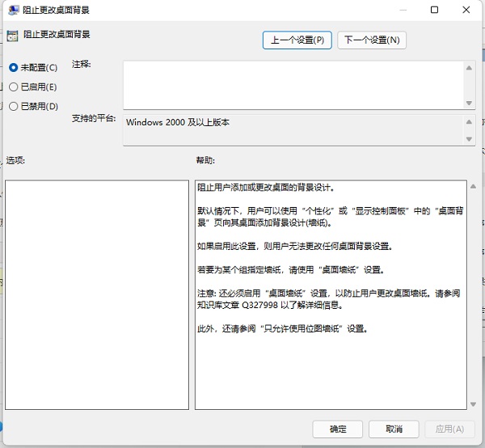Go to 下一个设置(N)

pyautogui.click(x=371, y=40)
